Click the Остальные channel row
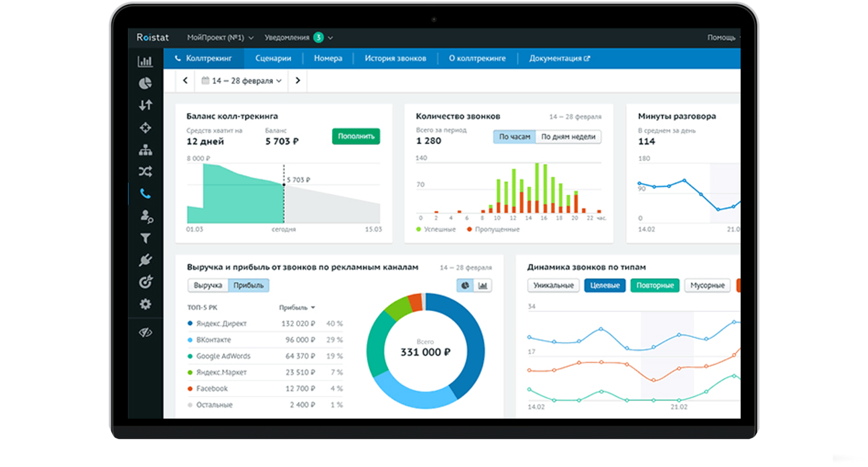 click(265, 405)
